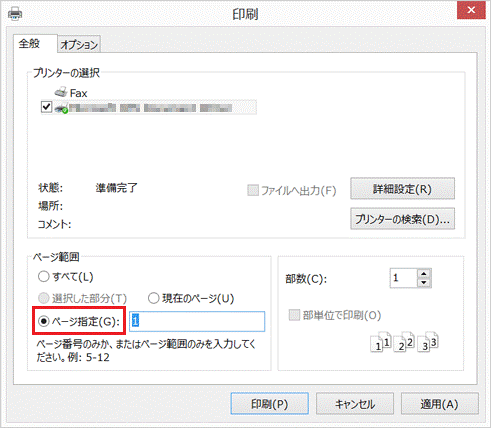The image size is (491, 428).
Task: Choose 現在のページ(U) radio button
Action: pyautogui.click(x=153, y=298)
